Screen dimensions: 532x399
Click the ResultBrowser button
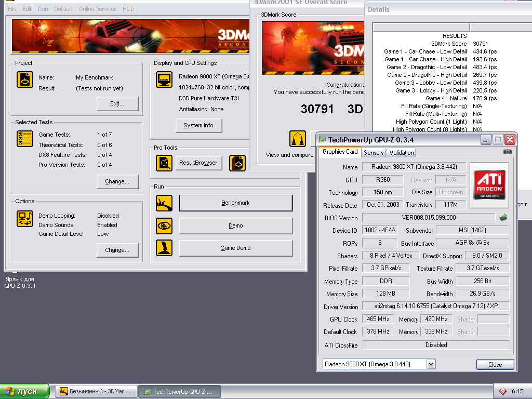coord(200,163)
